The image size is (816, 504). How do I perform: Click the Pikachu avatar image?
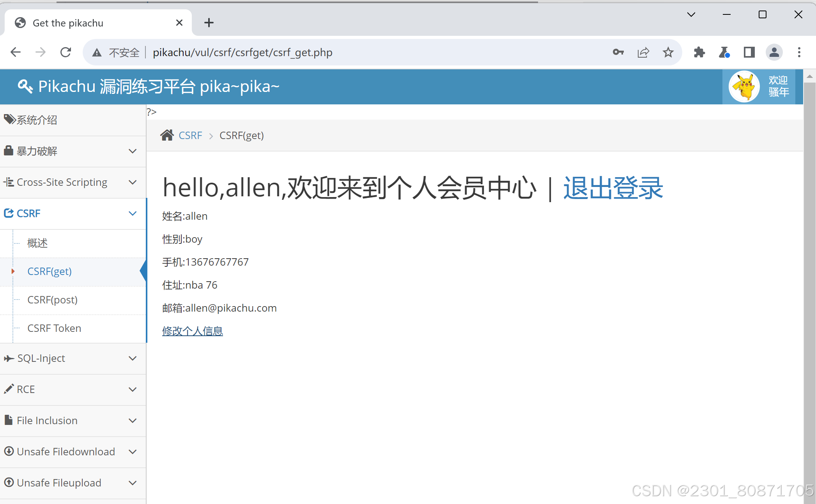[744, 86]
